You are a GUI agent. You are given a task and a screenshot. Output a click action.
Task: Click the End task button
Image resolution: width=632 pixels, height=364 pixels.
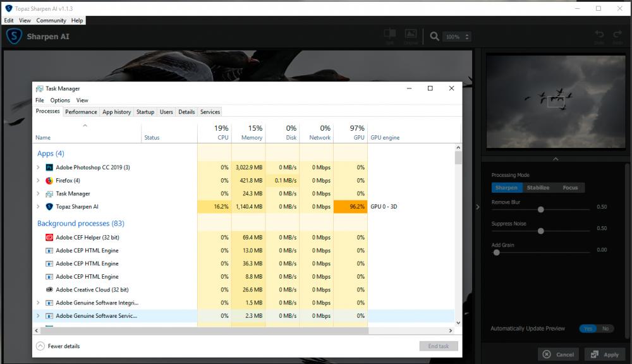pos(439,346)
